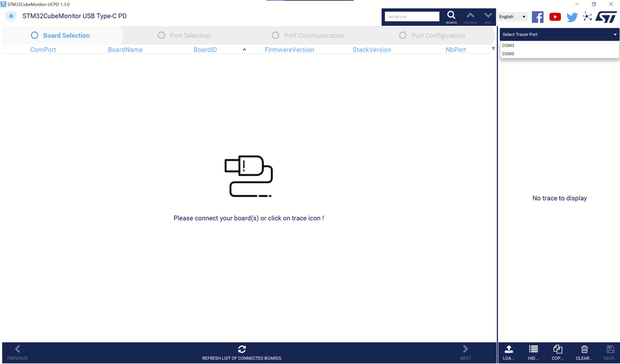Sort by ComPort column header
The height and width of the screenshot is (364, 620).
pyautogui.click(x=43, y=50)
